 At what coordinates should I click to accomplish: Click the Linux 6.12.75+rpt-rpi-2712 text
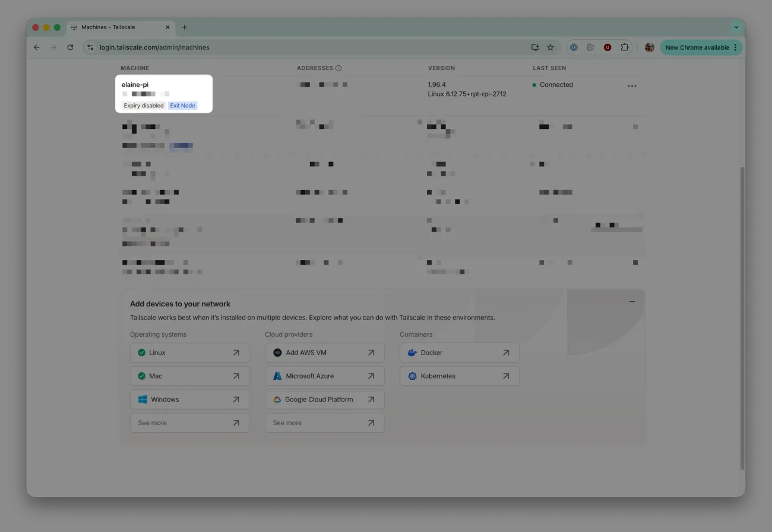coord(467,94)
